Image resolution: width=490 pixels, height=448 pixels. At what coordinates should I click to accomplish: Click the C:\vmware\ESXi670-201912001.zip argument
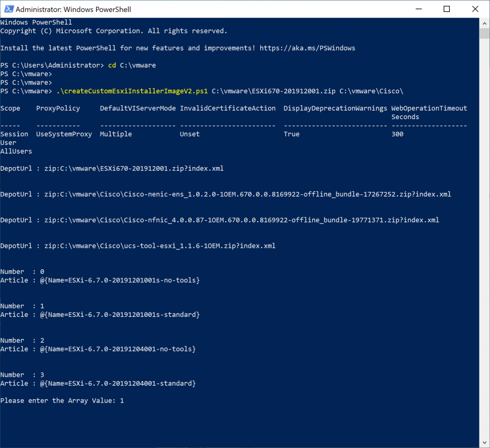pyautogui.click(x=273, y=91)
